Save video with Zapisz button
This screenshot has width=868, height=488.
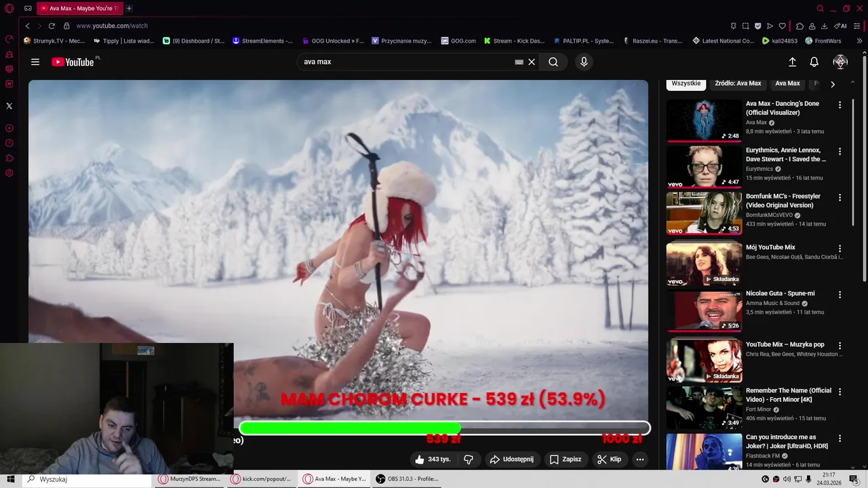tap(566, 460)
